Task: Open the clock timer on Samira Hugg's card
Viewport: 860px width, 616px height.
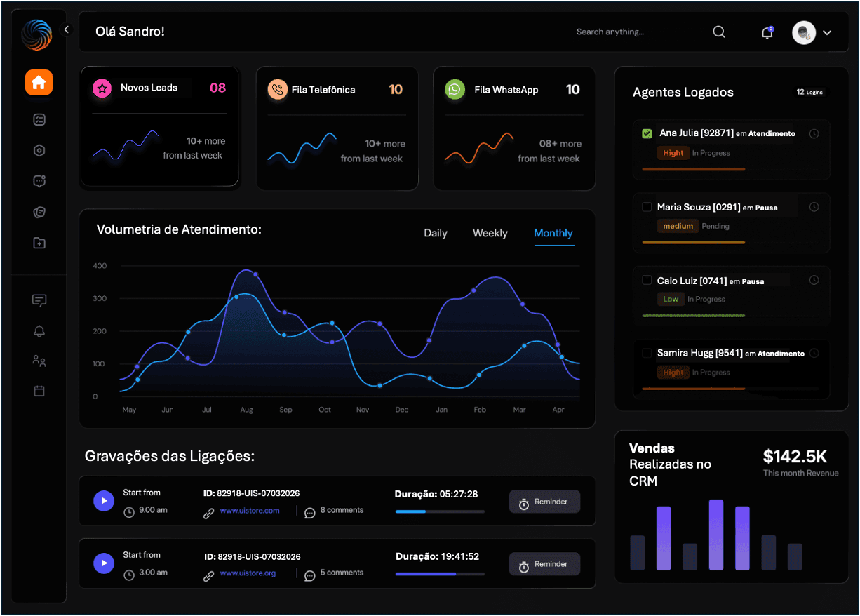Action: 814,353
